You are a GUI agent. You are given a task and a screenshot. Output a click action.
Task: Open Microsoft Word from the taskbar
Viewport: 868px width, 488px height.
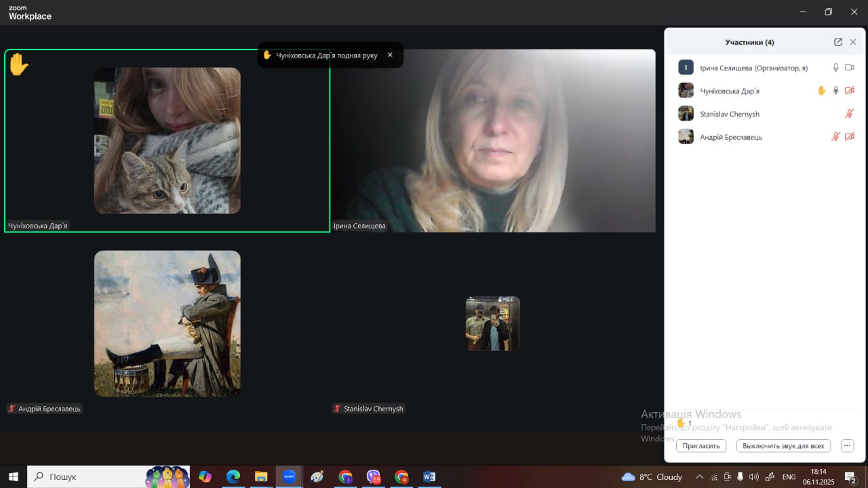point(429,476)
